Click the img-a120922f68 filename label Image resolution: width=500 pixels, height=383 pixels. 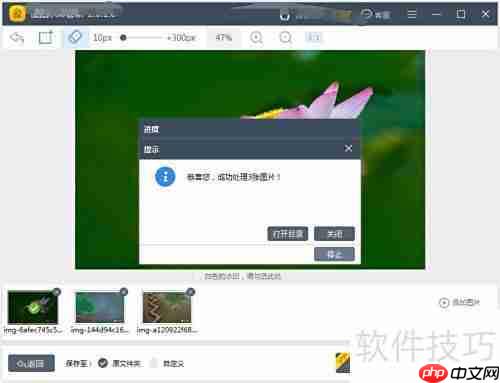pos(167,330)
